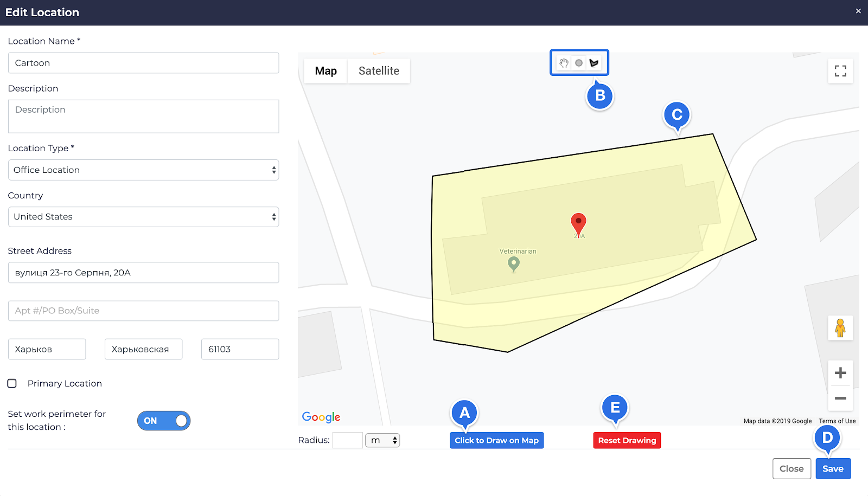Select the polygon drawing tool
The height and width of the screenshot is (496, 868).
click(x=594, y=63)
